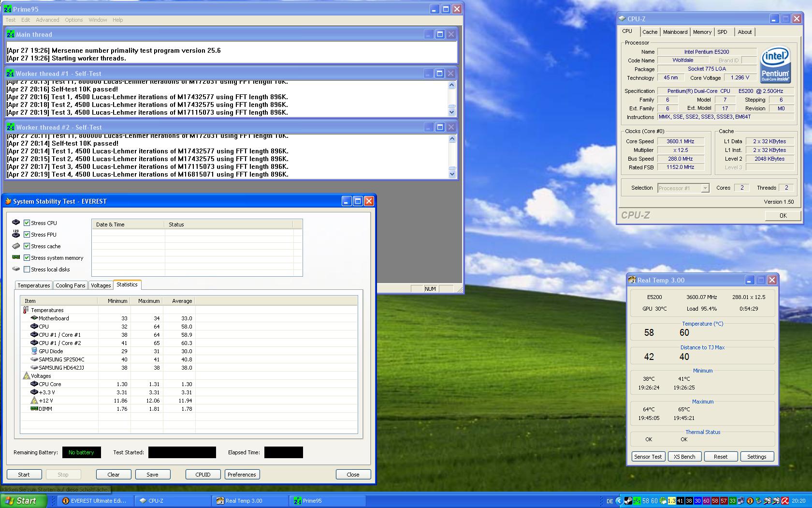Uncheck the Stress CPU checkbox
The width and height of the screenshot is (812, 508).
click(x=27, y=223)
